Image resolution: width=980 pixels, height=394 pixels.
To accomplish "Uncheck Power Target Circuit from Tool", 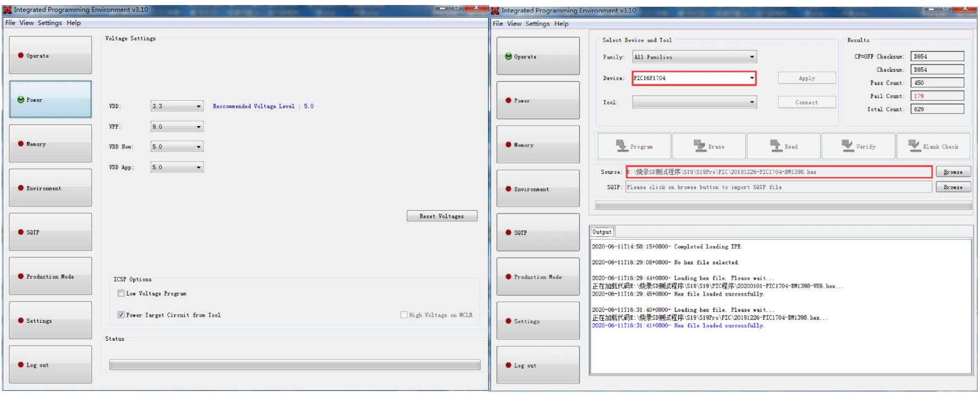I will point(120,315).
